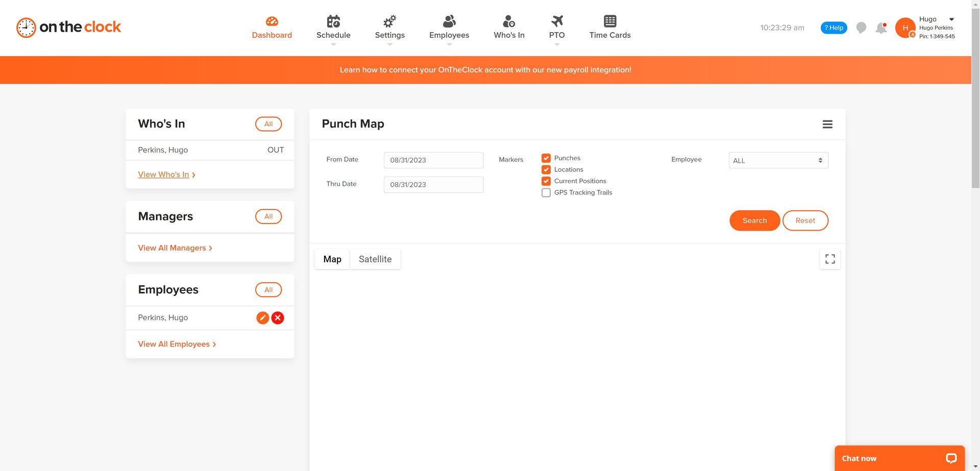This screenshot has height=471, width=980.
Task: Click the Hugo user avatar
Action: 905,28
